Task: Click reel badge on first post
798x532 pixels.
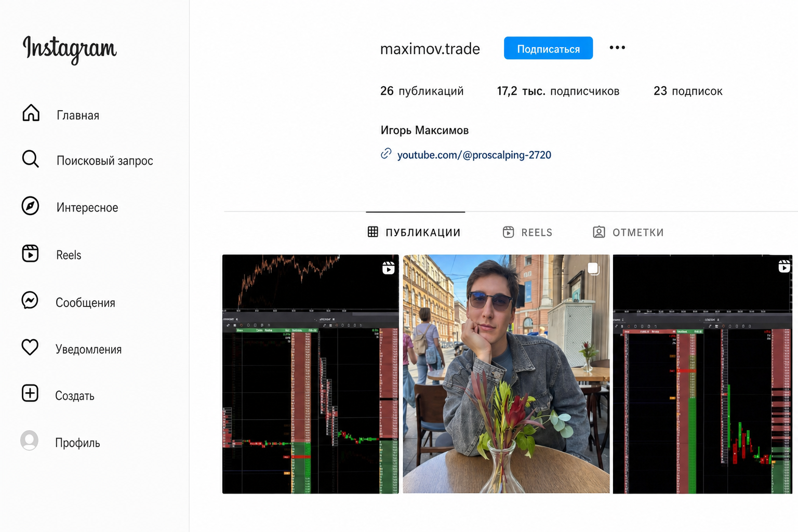Action: coord(388,268)
